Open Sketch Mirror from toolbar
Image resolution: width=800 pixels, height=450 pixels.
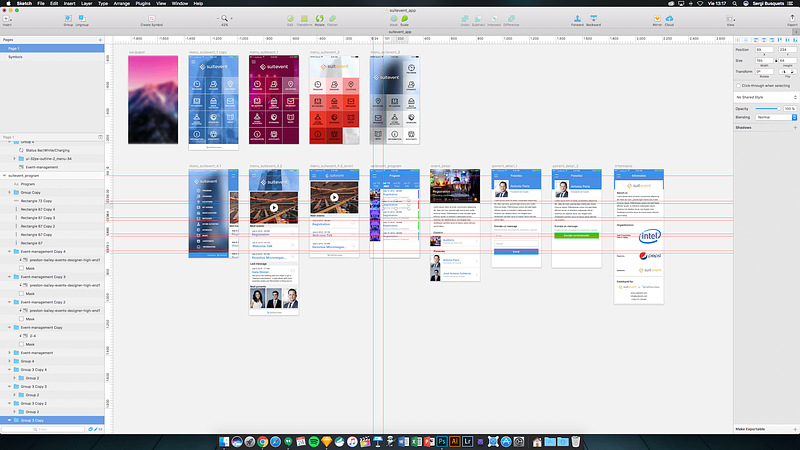click(657, 19)
